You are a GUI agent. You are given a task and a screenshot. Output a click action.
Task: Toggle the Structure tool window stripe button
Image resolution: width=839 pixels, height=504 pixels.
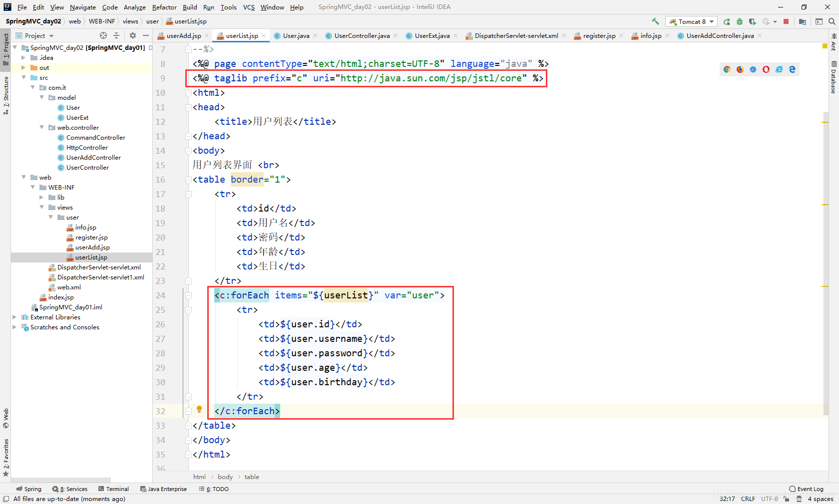tap(5, 95)
